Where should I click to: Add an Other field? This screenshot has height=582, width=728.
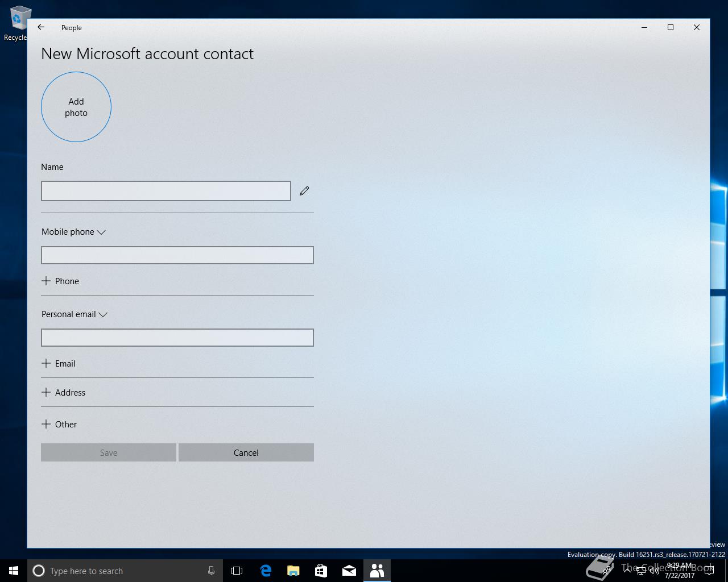(x=59, y=425)
